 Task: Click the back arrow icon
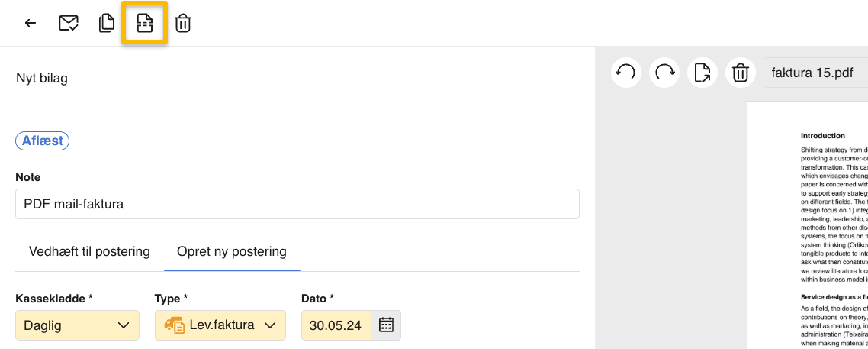click(31, 23)
